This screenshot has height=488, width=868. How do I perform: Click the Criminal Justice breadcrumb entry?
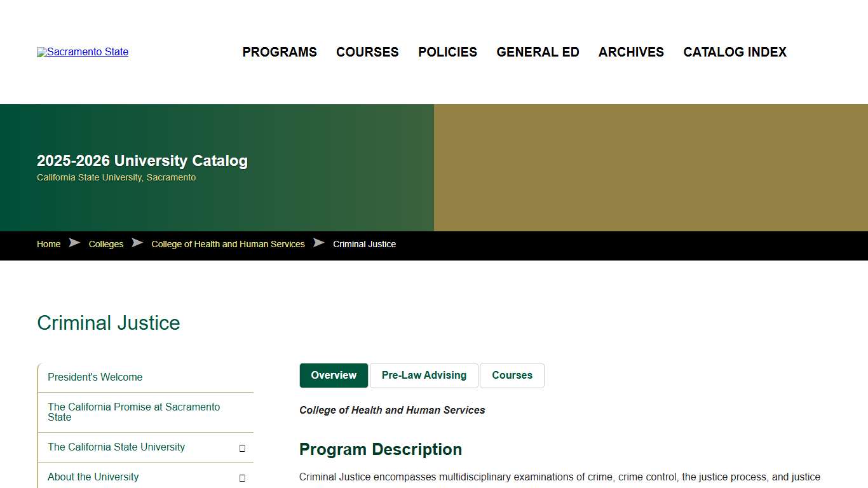click(x=364, y=243)
